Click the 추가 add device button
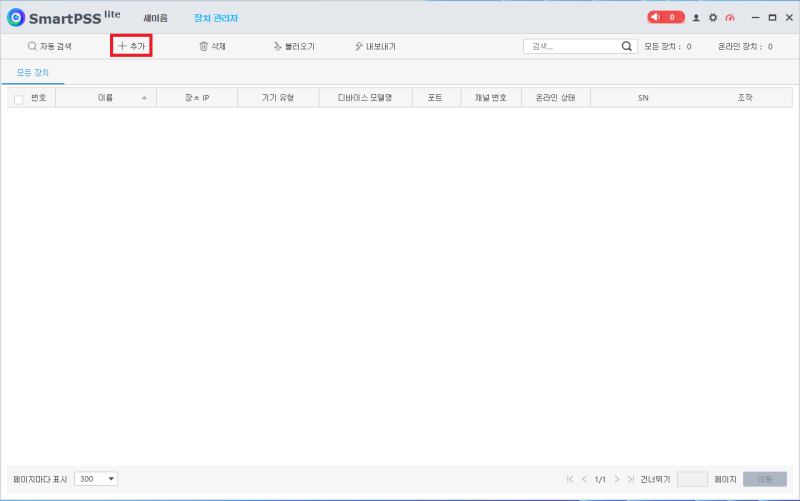Viewport: 800px width, 501px height. tap(131, 46)
